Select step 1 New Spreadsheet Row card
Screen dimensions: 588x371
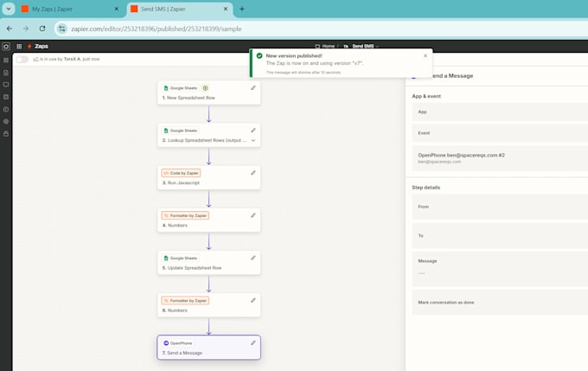209,93
